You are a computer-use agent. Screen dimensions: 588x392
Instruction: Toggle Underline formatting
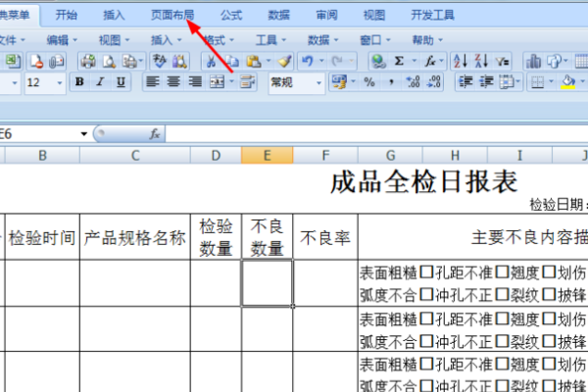pos(121,81)
